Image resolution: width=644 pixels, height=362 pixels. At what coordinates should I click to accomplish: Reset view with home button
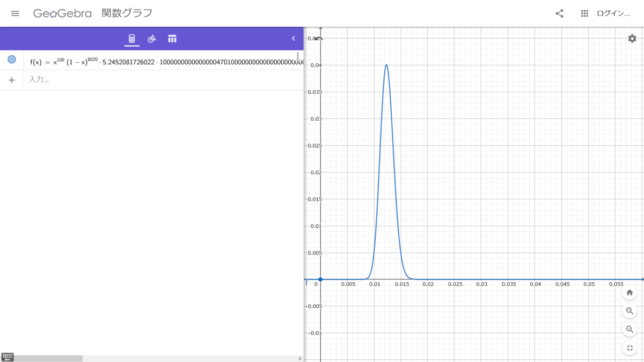(630, 292)
